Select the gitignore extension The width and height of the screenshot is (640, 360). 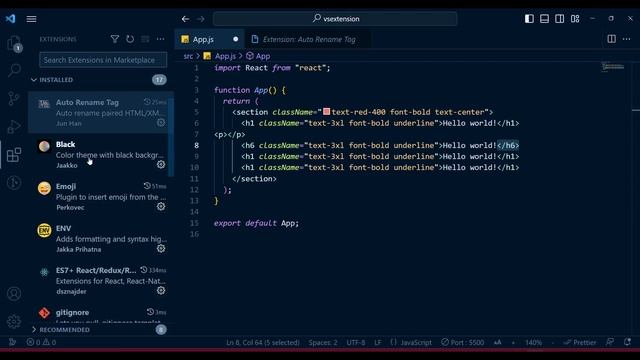click(100, 313)
